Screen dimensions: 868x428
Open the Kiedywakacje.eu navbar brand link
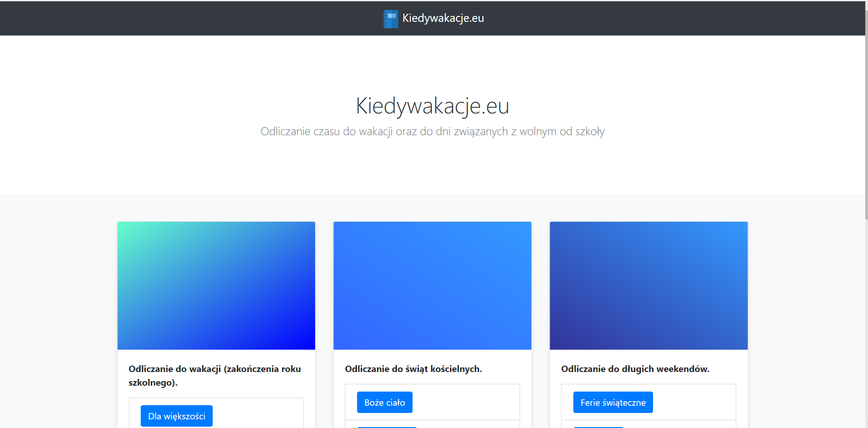[443, 18]
